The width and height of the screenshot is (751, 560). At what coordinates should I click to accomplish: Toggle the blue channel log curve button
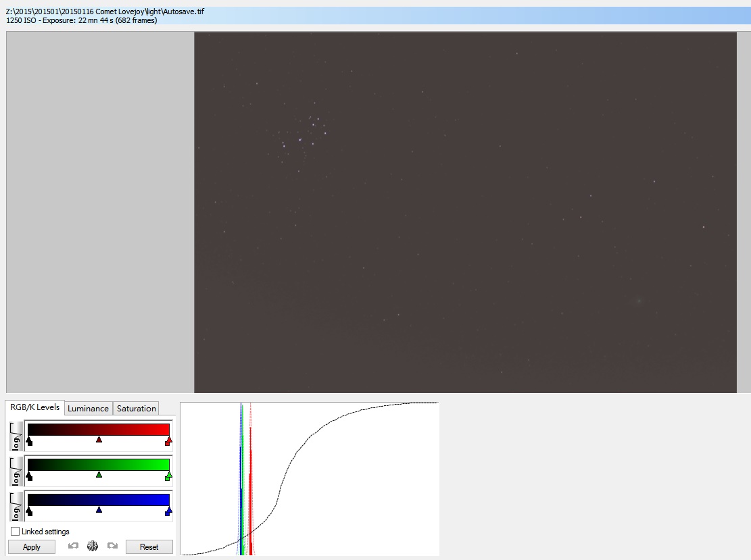16,506
